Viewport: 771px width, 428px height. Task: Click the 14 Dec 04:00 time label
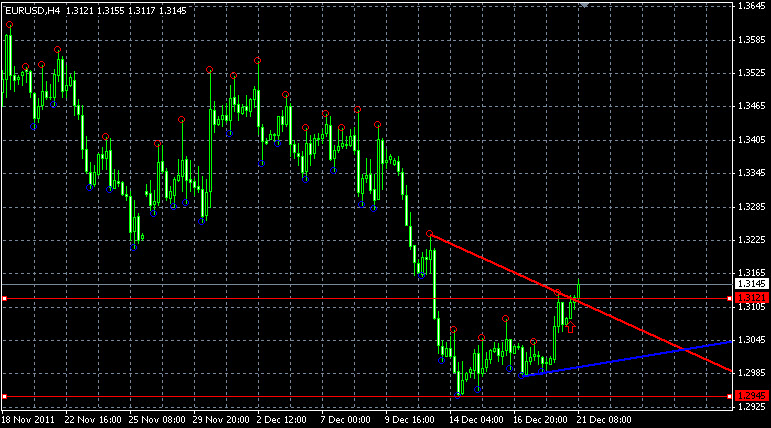[x=477, y=420]
